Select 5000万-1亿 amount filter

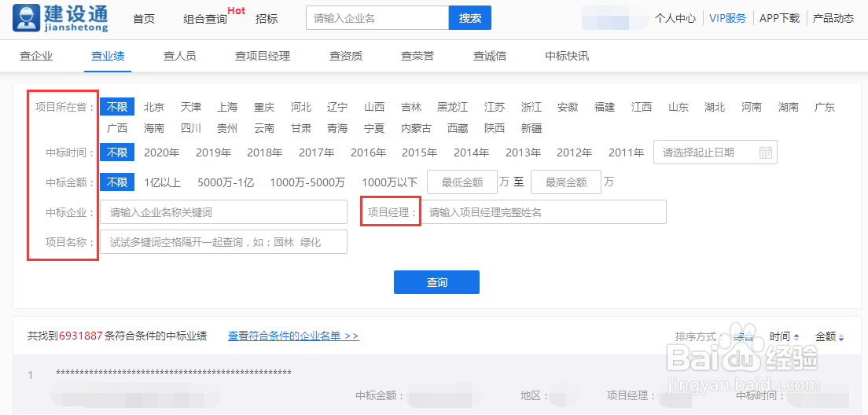[x=226, y=182]
